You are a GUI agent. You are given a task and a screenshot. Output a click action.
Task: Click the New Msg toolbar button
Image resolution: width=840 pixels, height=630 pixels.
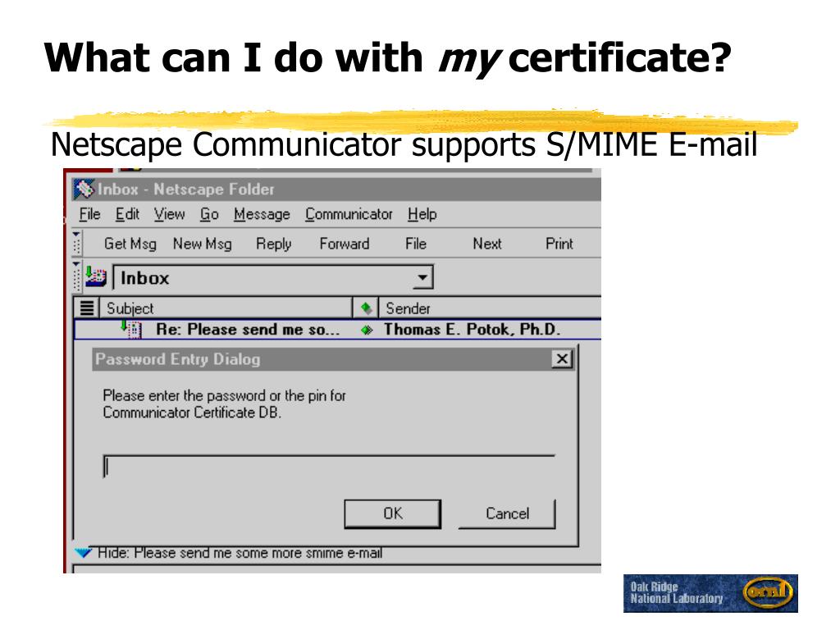[202, 244]
